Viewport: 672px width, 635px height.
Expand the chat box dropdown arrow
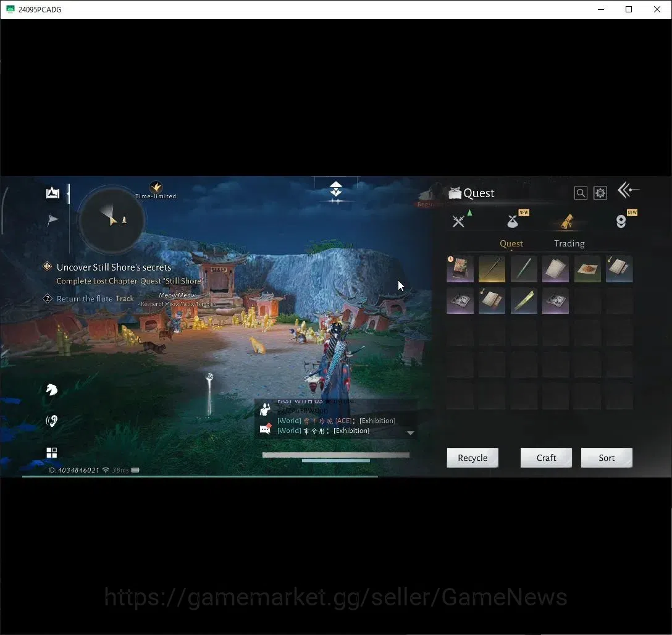(x=411, y=433)
